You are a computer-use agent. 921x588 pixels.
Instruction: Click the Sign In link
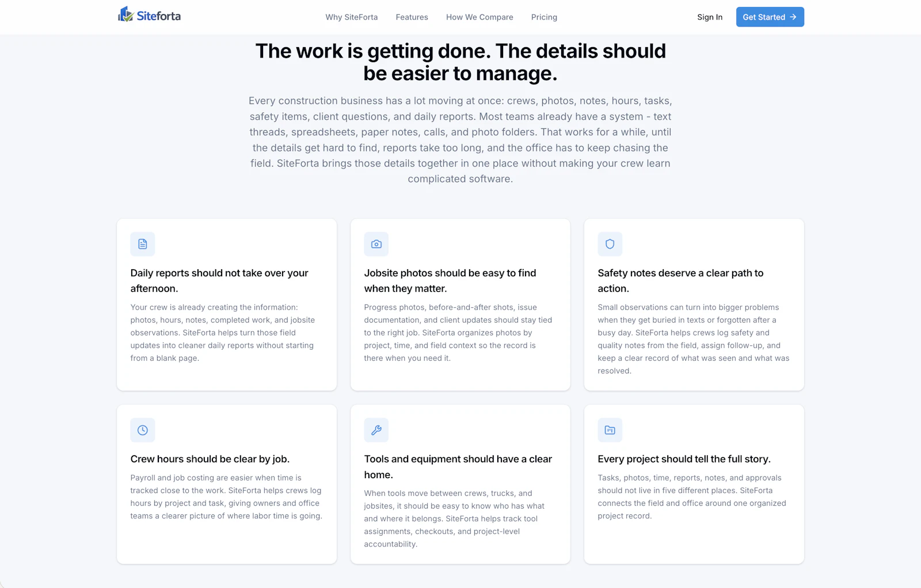pos(710,17)
